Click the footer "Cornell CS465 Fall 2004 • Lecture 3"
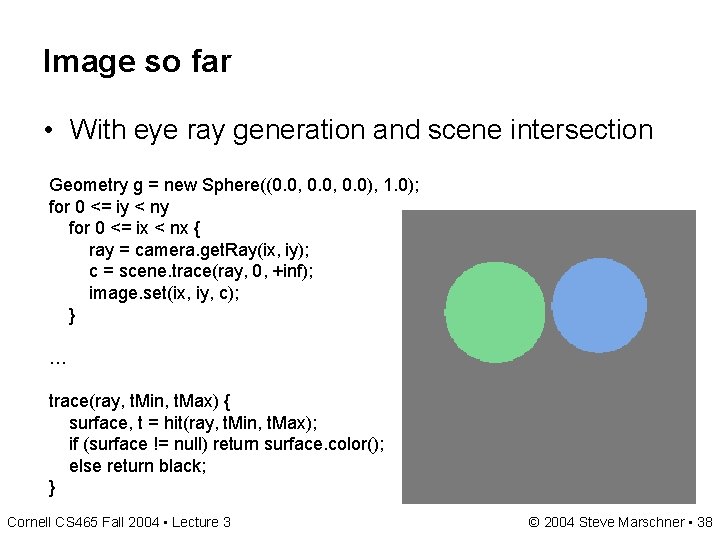 tap(119, 523)
